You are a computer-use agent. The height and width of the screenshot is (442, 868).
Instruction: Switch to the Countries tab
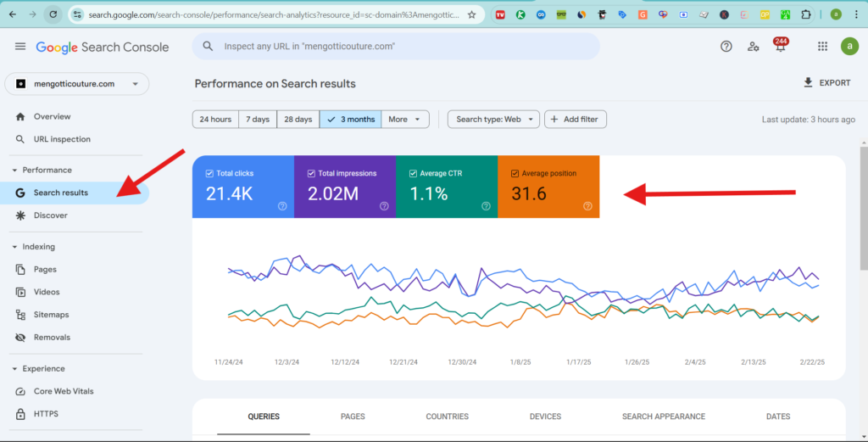448,417
